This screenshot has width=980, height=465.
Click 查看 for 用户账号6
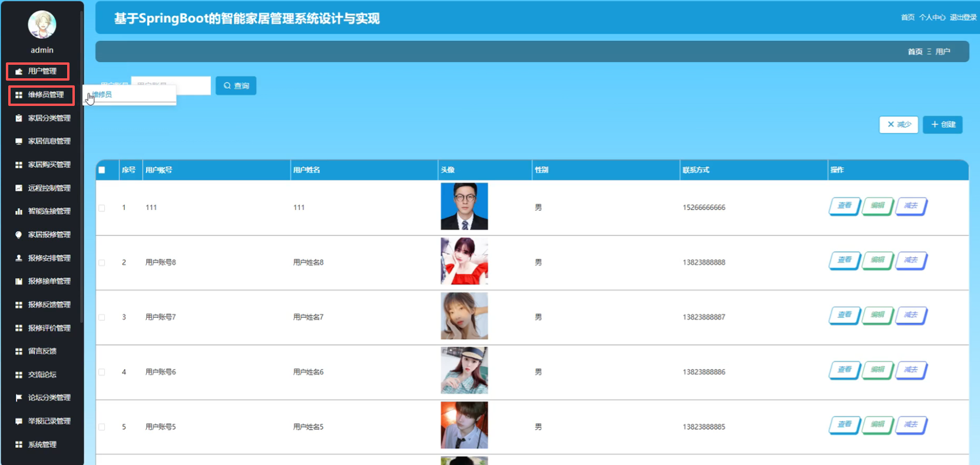pyautogui.click(x=845, y=370)
